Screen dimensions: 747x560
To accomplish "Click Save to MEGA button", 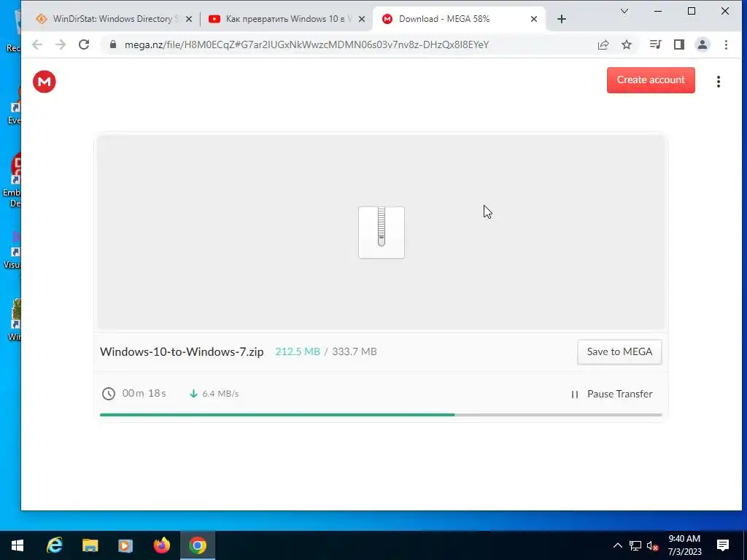I will [619, 352].
